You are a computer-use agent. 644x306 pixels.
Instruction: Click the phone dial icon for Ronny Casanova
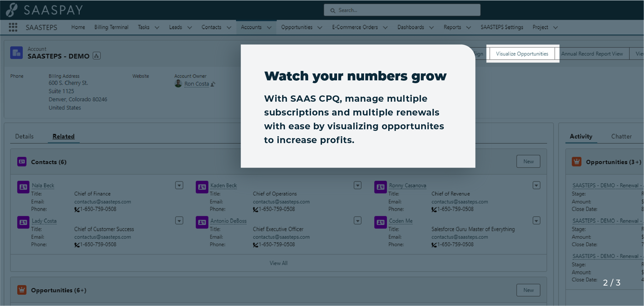434,209
